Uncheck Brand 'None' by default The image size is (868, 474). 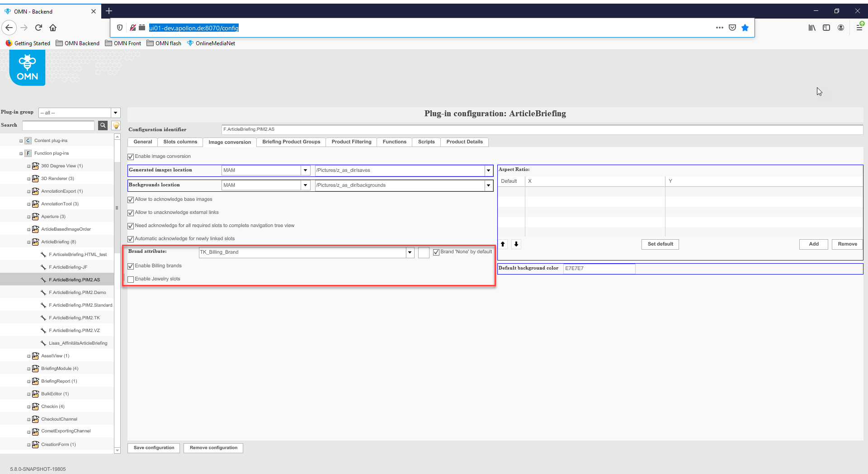[436, 252]
